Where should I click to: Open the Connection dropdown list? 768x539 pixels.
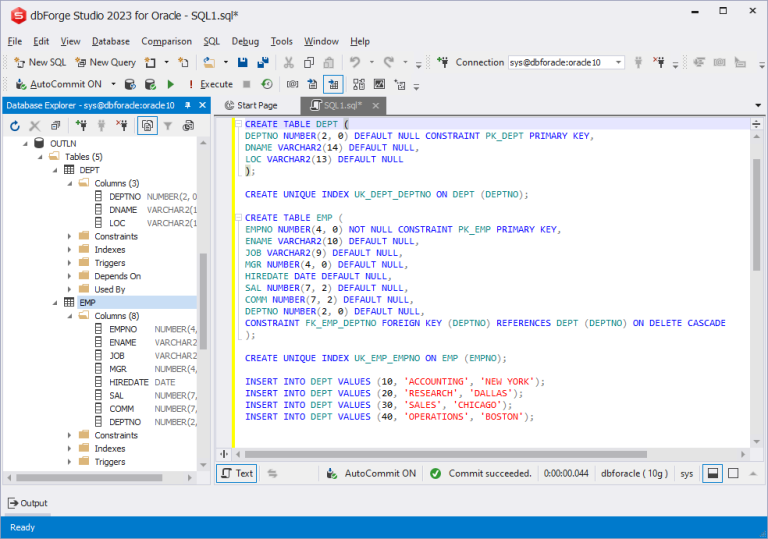point(619,62)
